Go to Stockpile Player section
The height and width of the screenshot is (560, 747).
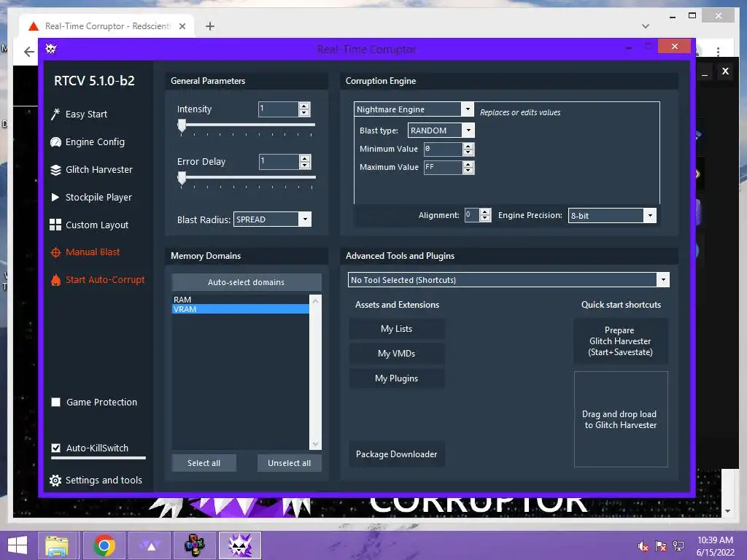pos(98,197)
